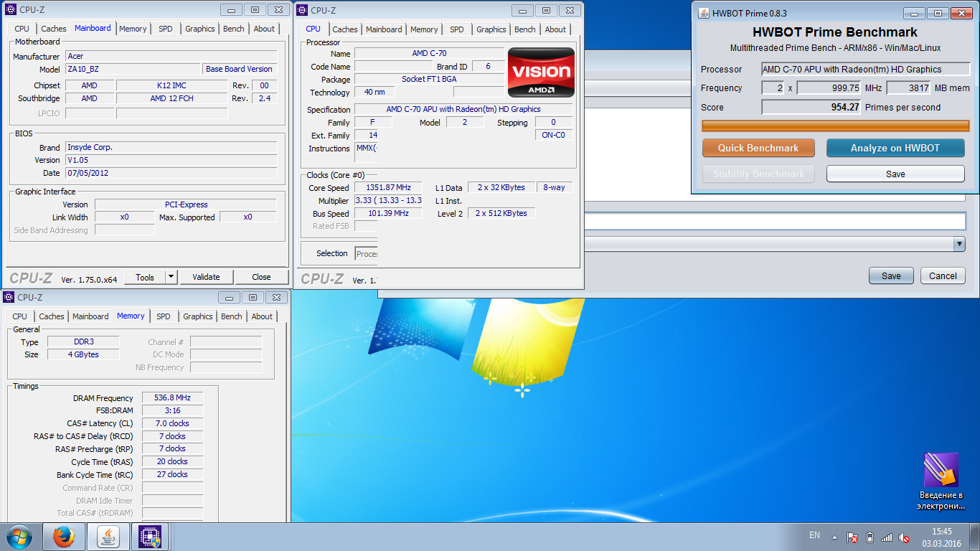Click the 954.27 score field
This screenshot has width=980, height=551.
tap(811, 108)
